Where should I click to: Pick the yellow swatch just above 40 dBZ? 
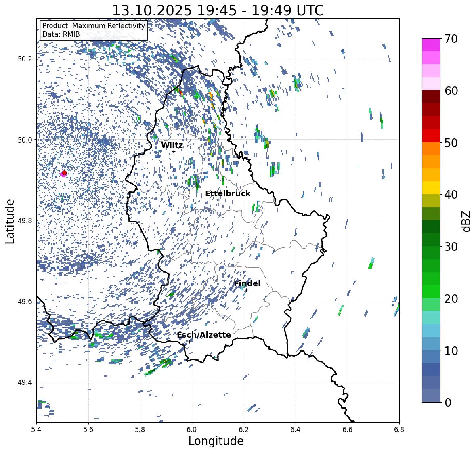pyautogui.click(x=431, y=188)
